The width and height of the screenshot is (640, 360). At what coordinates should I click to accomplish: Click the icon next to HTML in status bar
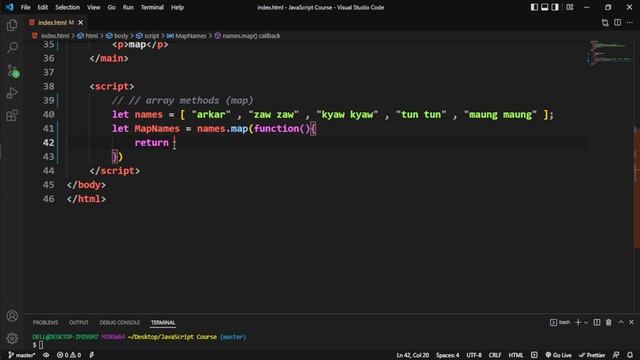pyautogui.click(x=534, y=355)
